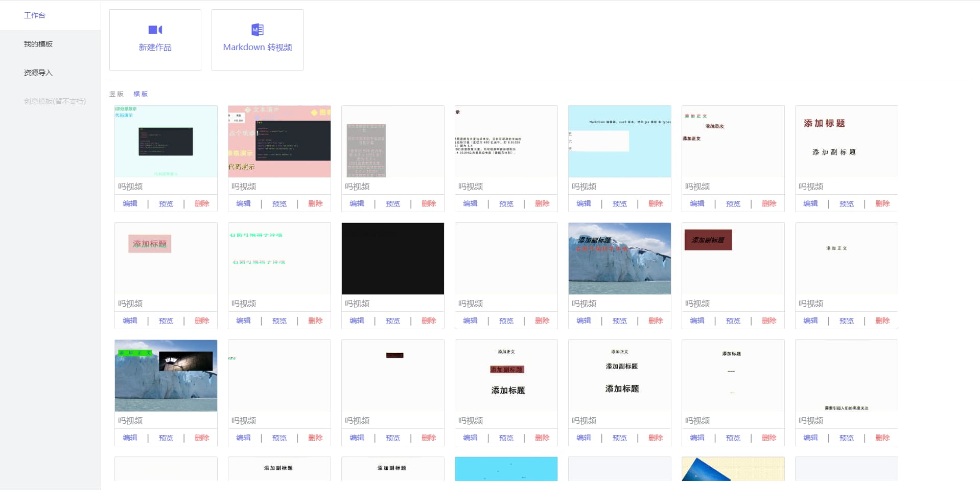Open 资源导入 from the sidebar
980x502 pixels.
[x=38, y=73]
